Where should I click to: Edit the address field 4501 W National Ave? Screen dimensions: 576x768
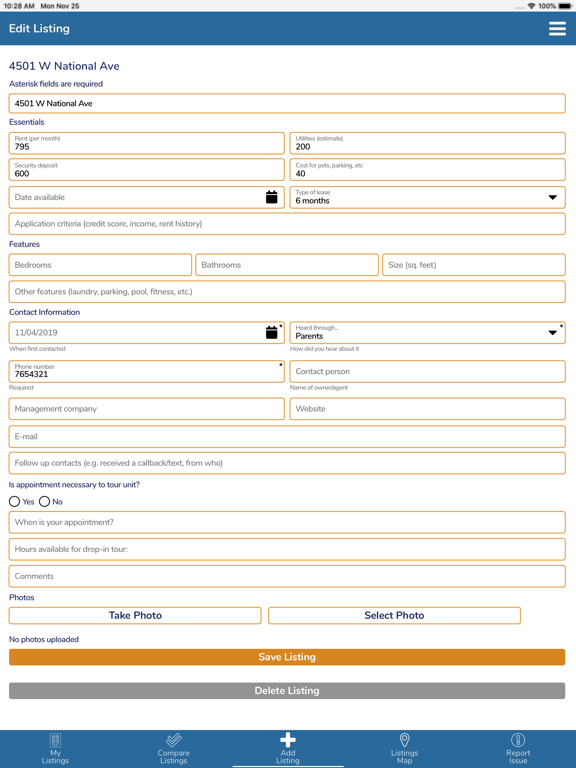[x=287, y=103]
